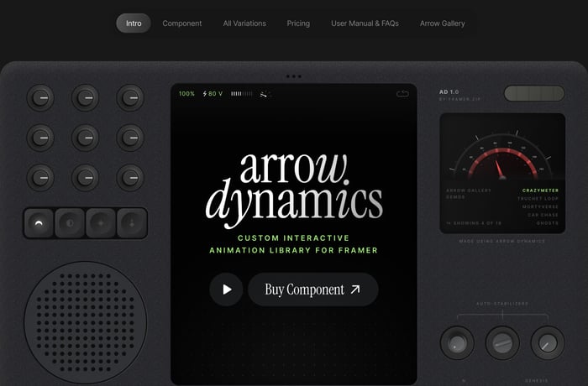This screenshot has height=386, width=588.
Task: Select the arc-icon square key
Action: (39, 223)
